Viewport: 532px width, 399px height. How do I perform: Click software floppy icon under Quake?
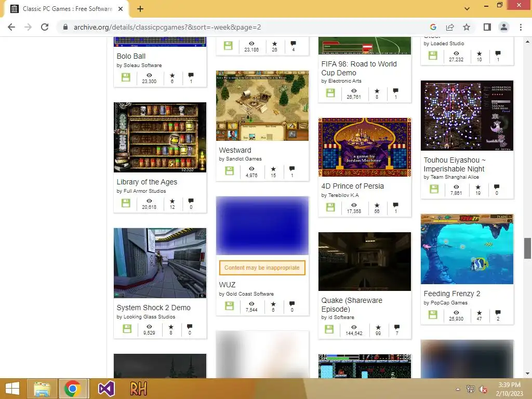pyautogui.click(x=329, y=329)
